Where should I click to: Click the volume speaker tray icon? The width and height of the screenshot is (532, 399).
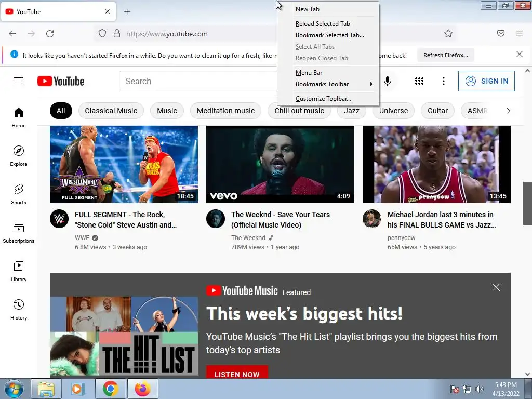(x=480, y=389)
